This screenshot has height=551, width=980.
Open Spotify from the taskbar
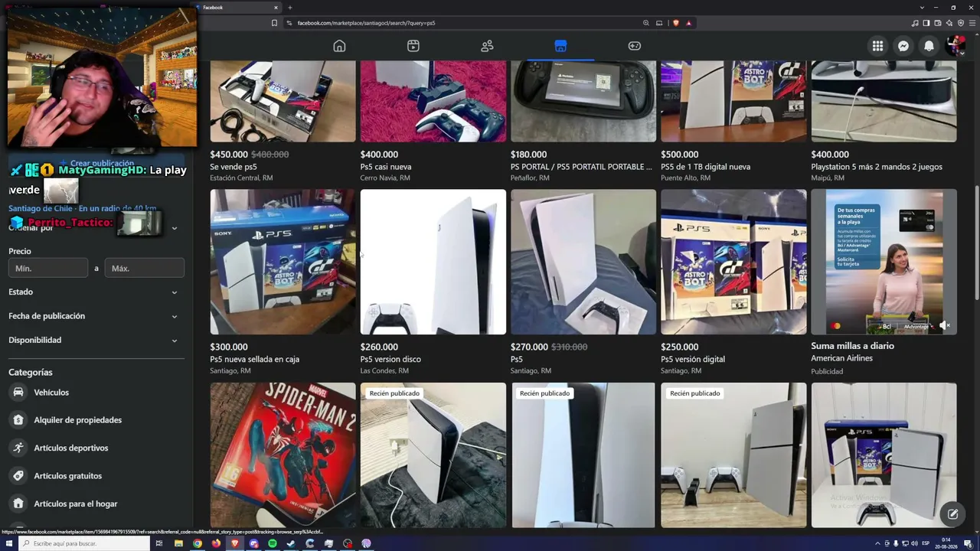273,543
